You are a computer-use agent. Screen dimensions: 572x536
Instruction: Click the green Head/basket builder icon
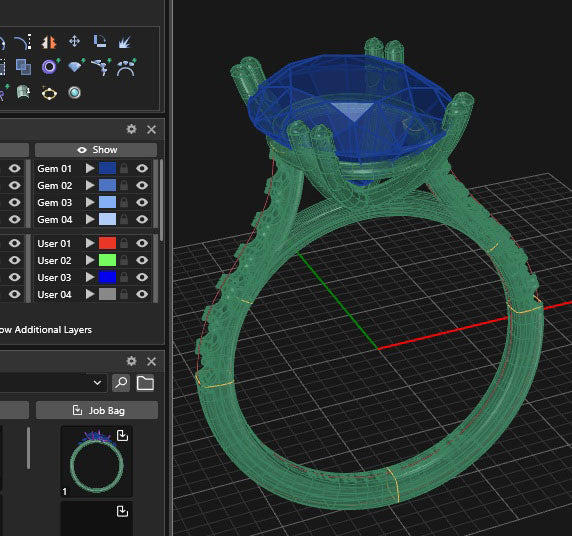click(x=23, y=92)
